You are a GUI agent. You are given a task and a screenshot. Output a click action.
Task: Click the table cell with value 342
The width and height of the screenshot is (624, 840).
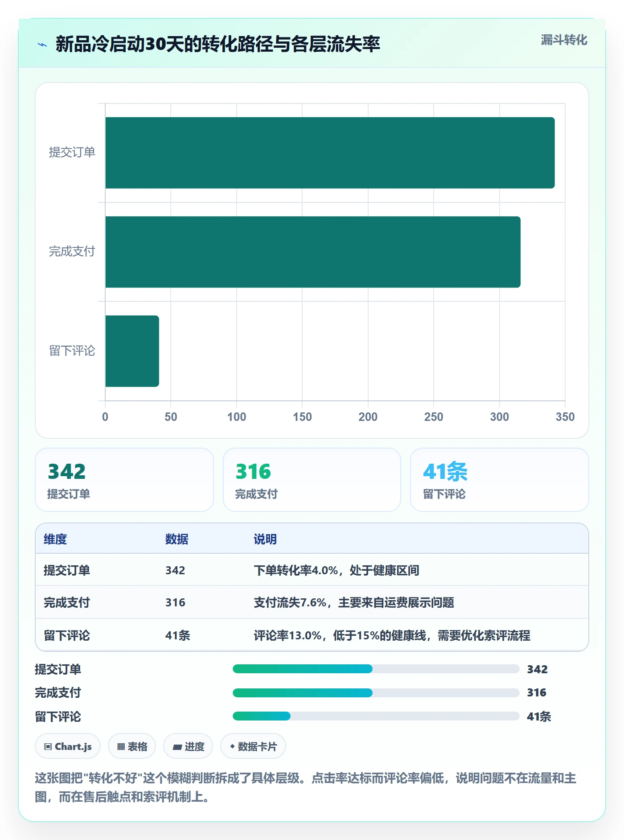coord(175,570)
